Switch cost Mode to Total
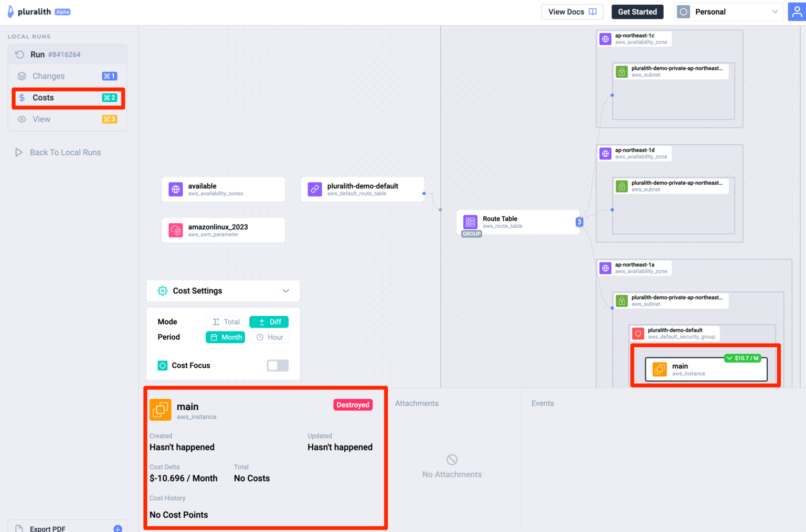This screenshot has height=532, width=806. [225, 322]
